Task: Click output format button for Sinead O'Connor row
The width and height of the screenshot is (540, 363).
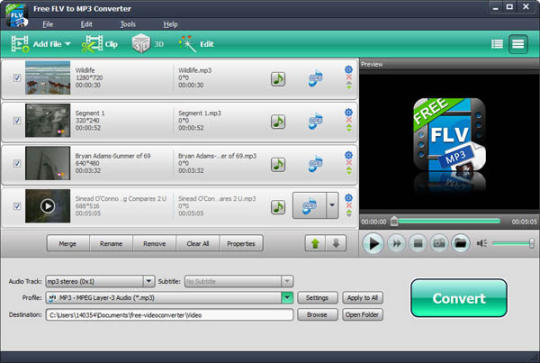Action: [x=309, y=206]
